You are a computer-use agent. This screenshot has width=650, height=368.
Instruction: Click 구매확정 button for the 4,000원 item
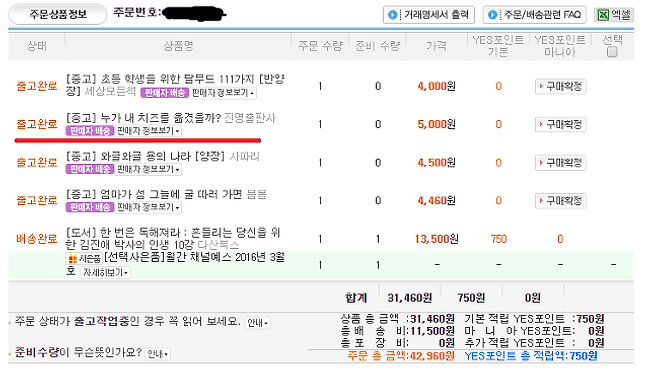coord(560,86)
